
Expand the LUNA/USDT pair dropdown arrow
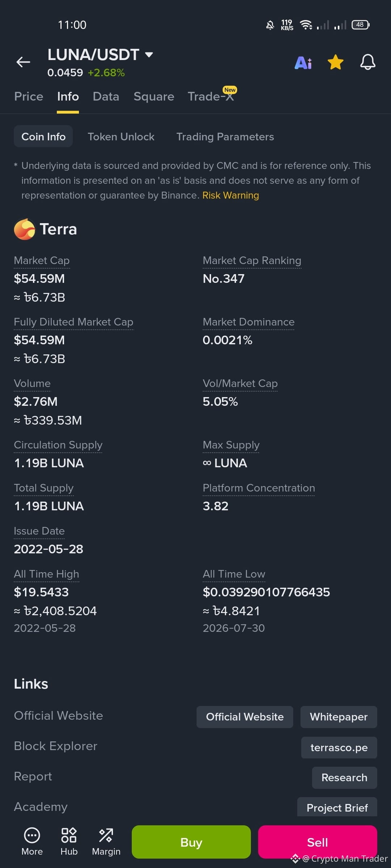point(149,55)
